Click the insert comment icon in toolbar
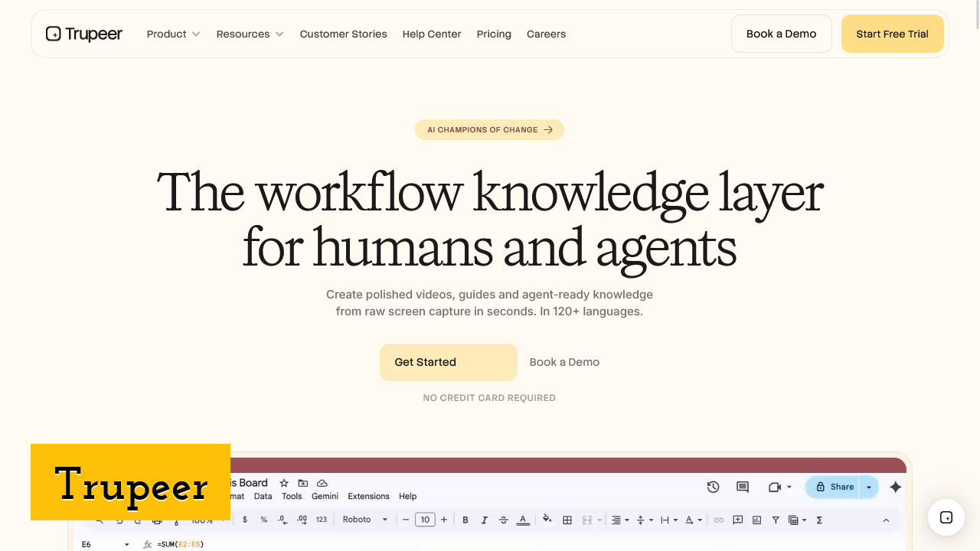This screenshot has width=980, height=551. pos(738,520)
